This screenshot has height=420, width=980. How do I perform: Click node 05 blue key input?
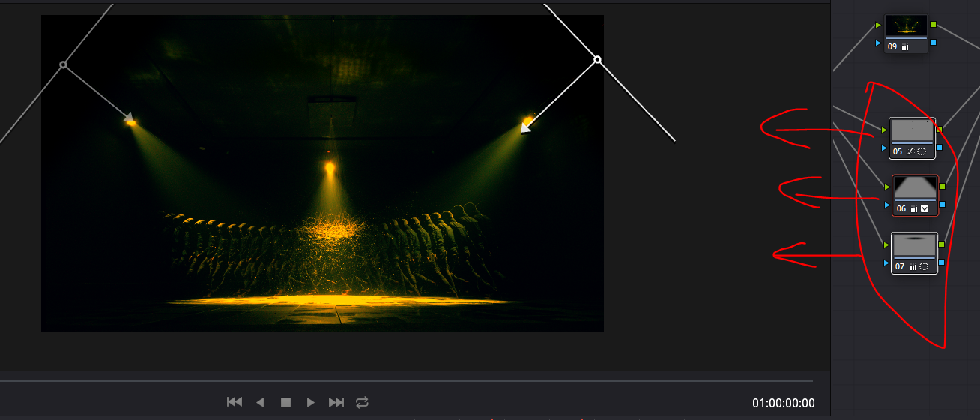coord(884,148)
